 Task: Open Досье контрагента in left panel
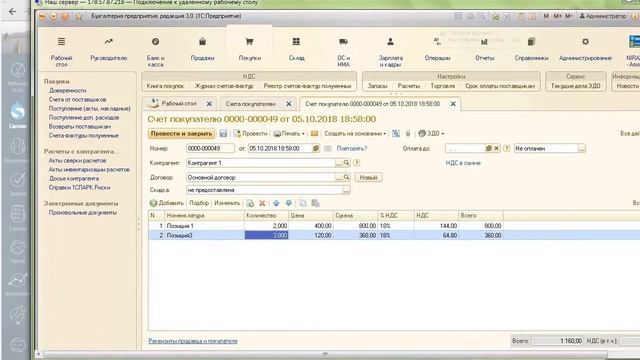(x=74, y=179)
